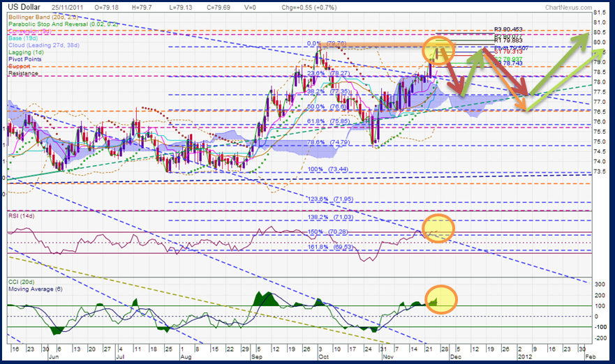Click the 138.2% (71.03) Fibonacci label

[x=330, y=217]
